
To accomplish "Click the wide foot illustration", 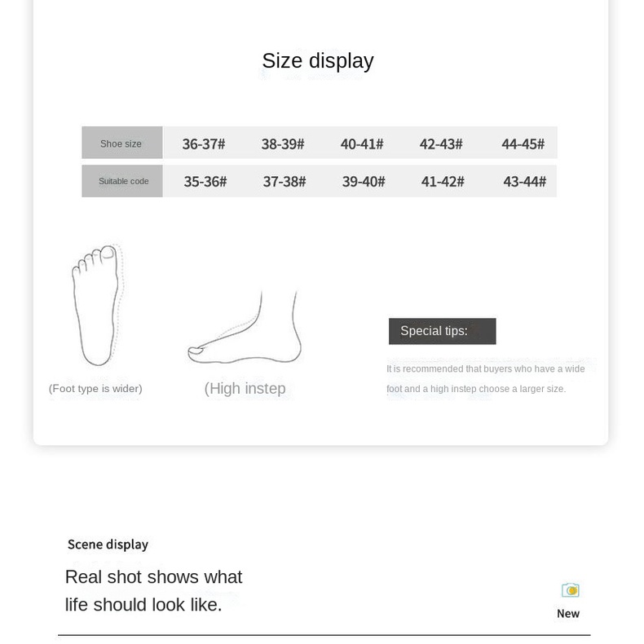I will pos(97,305).
